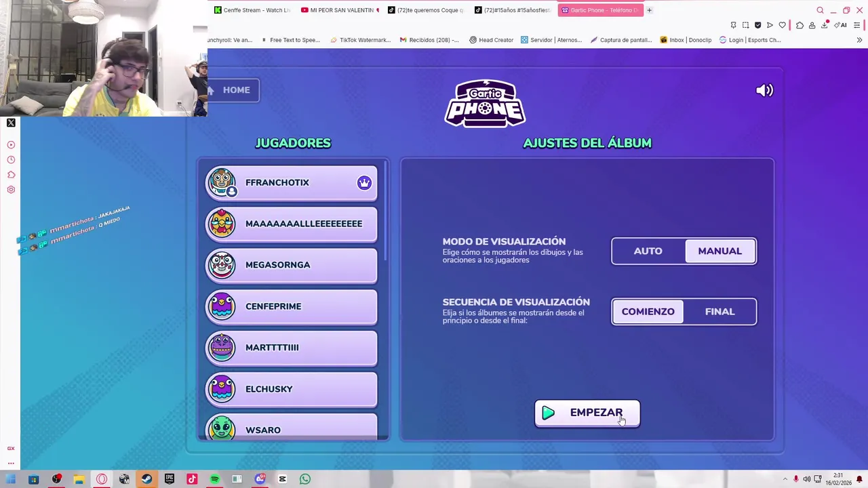Open X (Twitter) in browser sidebar
This screenshot has height=488, width=868.
11,123
